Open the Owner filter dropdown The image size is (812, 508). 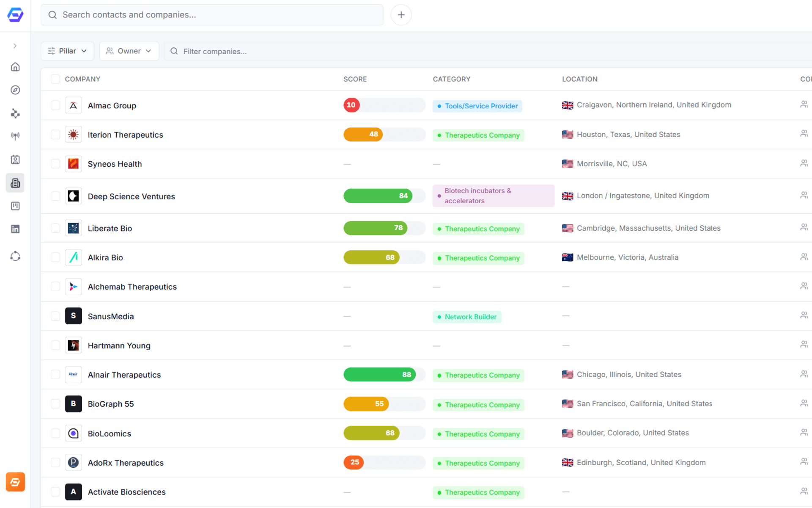[129, 51]
